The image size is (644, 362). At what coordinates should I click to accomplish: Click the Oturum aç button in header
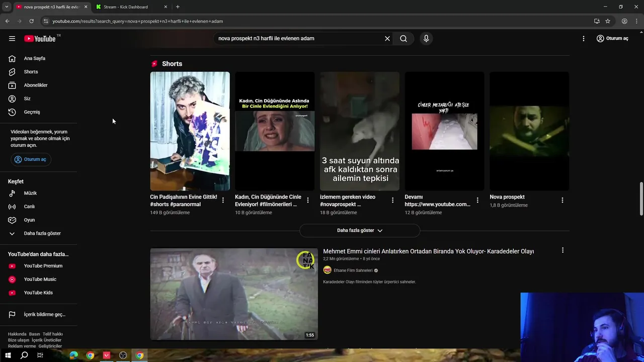coord(612,38)
